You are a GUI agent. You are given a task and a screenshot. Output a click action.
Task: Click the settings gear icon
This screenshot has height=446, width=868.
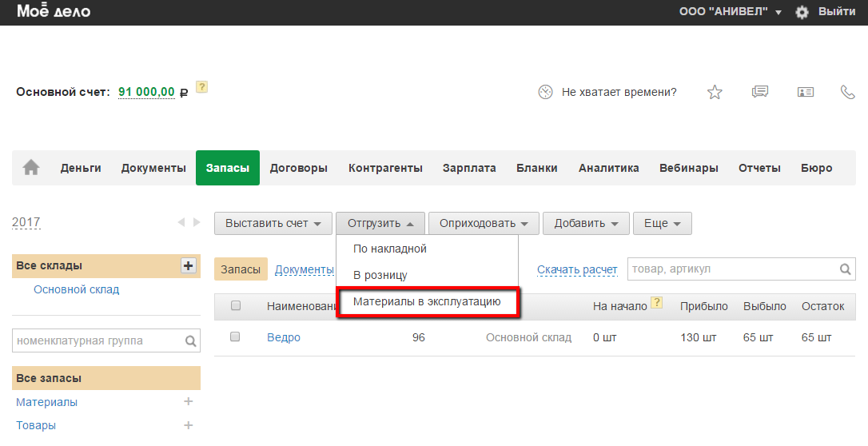[x=802, y=12]
